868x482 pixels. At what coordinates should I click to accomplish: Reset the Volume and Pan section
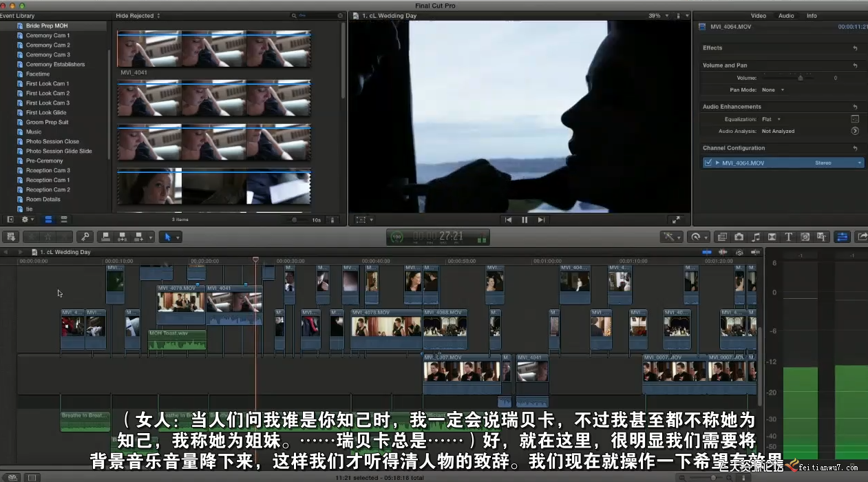855,65
